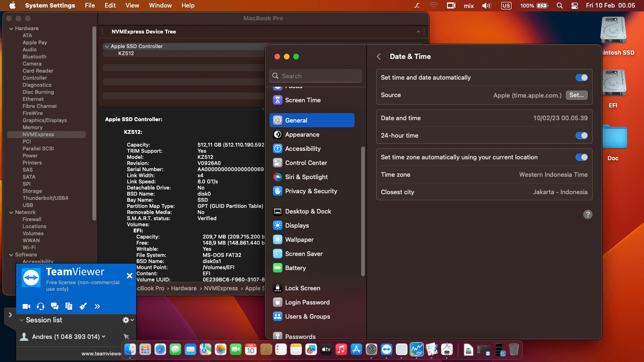Click the System Settings search field

pos(316,76)
